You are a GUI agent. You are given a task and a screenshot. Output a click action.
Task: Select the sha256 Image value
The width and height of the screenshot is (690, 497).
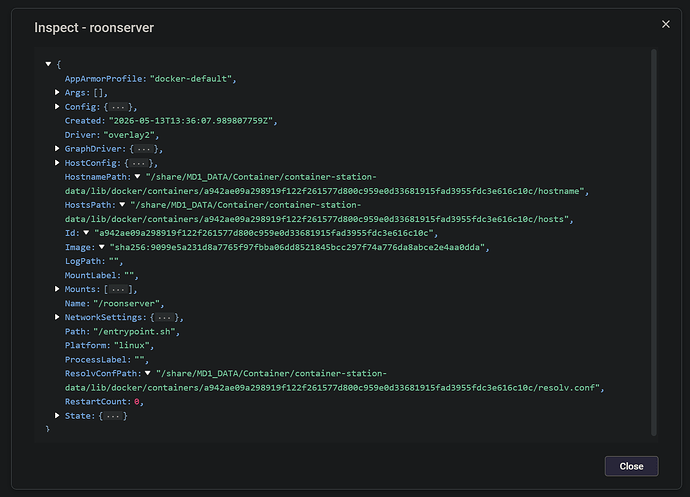pyautogui.click(x=297, y=247)
